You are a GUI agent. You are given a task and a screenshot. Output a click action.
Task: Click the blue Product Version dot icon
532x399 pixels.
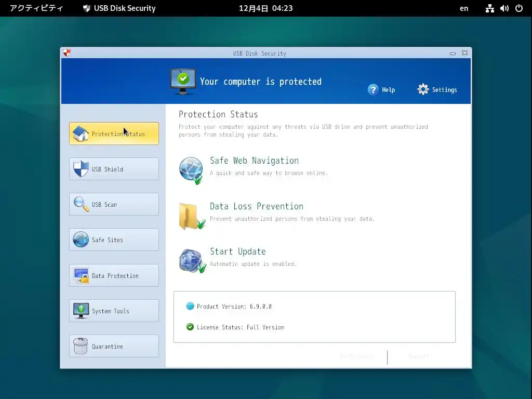pos(190,306)
